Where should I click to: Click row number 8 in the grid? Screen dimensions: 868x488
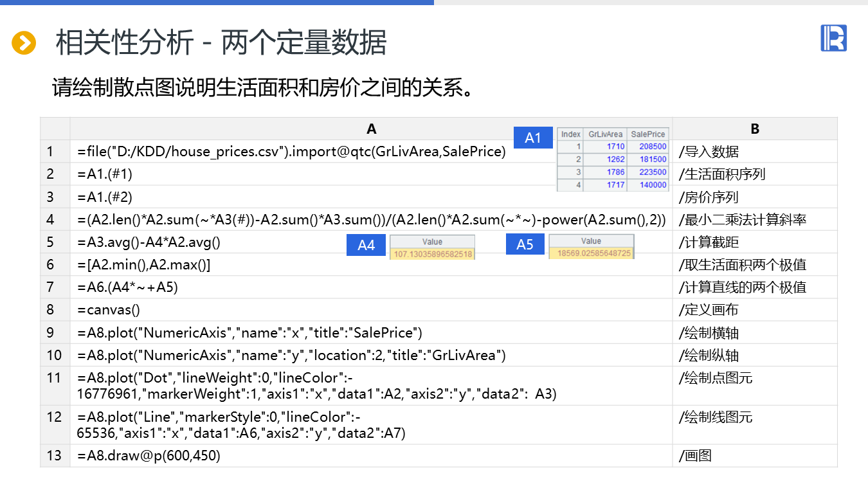(x=55, y=310)
